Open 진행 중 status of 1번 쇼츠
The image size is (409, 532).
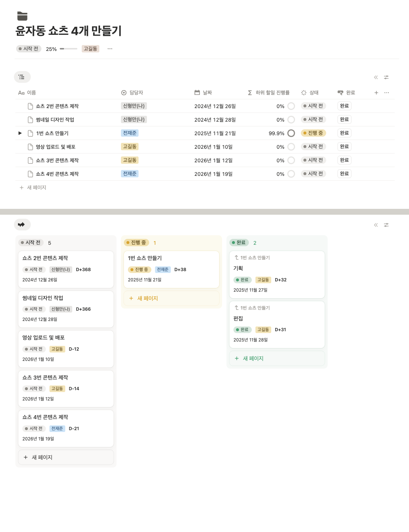[313, 133]
